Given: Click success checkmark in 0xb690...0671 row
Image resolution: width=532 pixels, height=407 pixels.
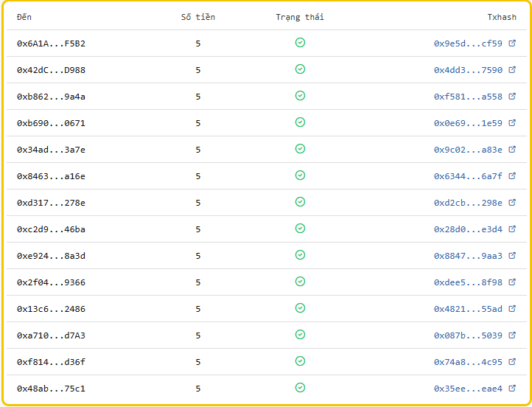Looking at the screenshot, I should tap(300, 122).
